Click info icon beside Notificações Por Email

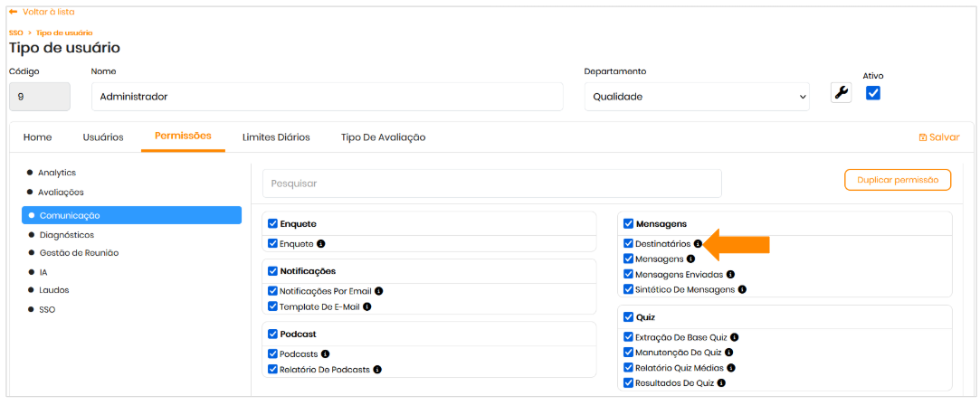379,291
